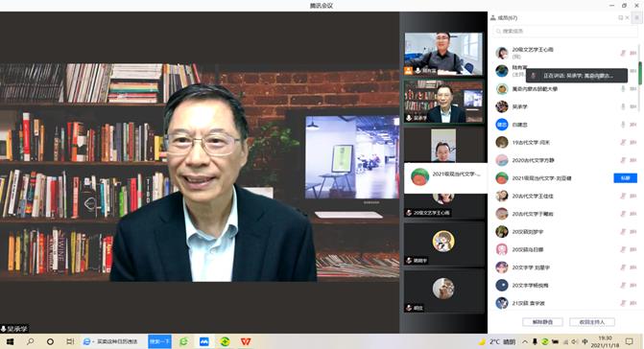Screen dimensions: 644x349
Task: Mute the 白建忠 participant microphone
Action: [x=623, y=125]
